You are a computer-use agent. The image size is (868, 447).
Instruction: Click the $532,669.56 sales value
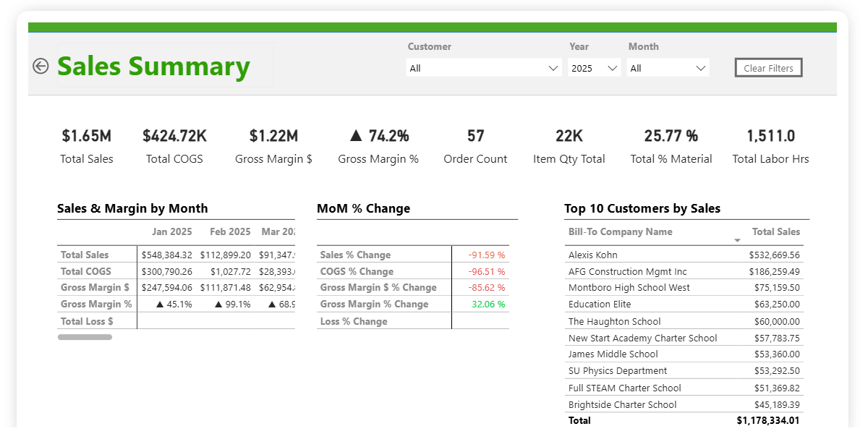tap(774, 255)
